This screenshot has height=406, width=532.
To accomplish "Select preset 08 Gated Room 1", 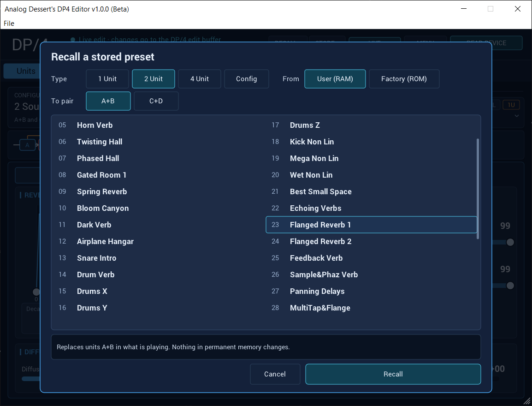I will point(159,175).
